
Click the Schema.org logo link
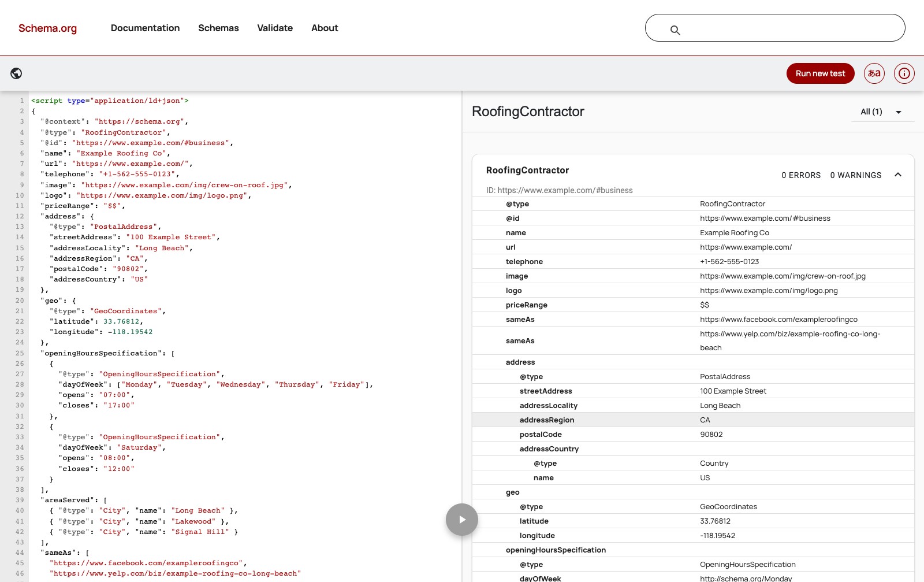point(47,28)
